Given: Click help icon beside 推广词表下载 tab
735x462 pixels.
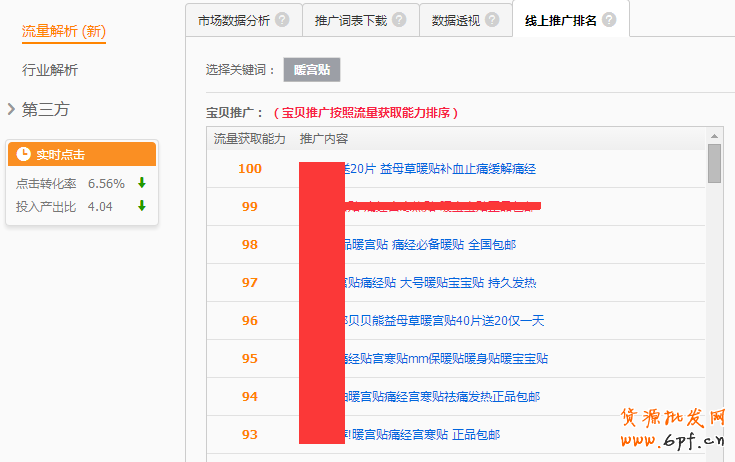Looking at the screenshot, I should click(x=399, y=19).
